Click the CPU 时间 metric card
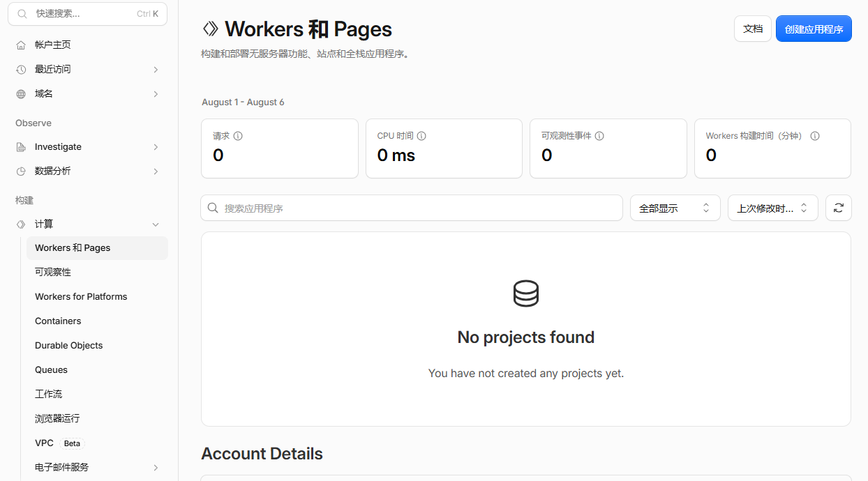868x481 pixels. point(444,148)
